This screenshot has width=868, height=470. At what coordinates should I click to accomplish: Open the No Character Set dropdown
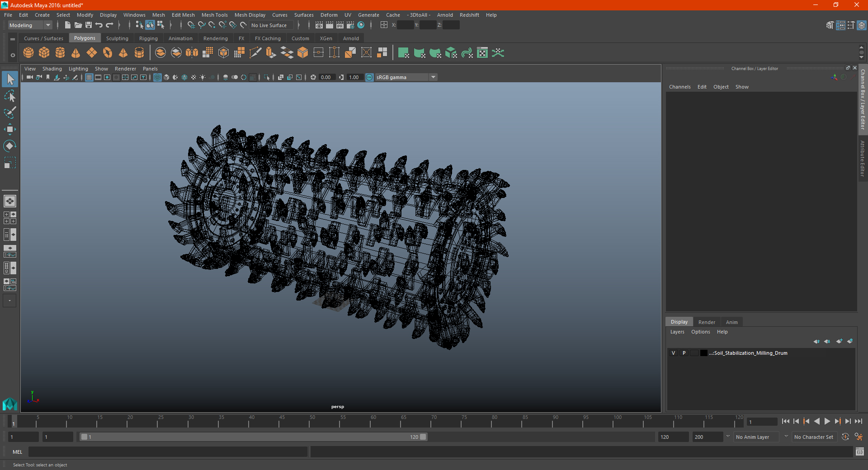(815, 437)
